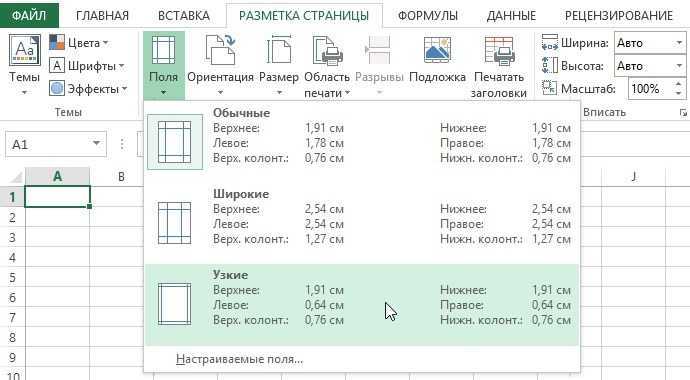Select row 1 header
690x380 pixels.
point(12,197)
